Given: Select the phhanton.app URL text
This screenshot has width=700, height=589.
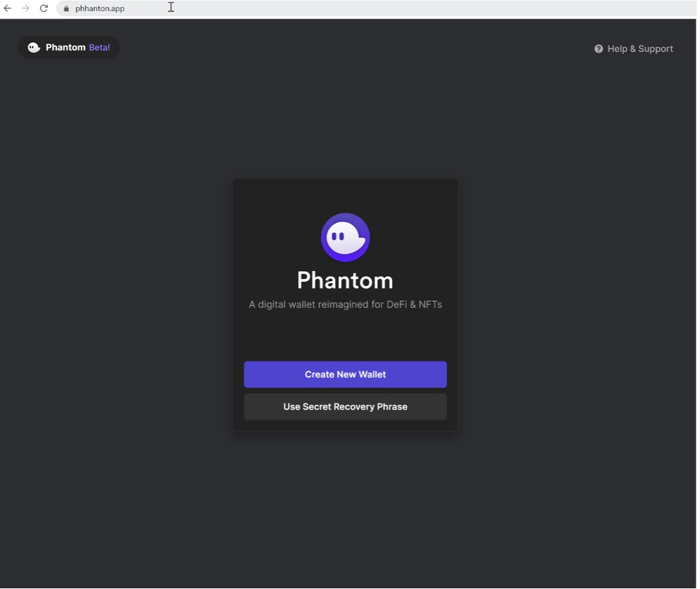Looking at the screenshot, I should [100, 9].
